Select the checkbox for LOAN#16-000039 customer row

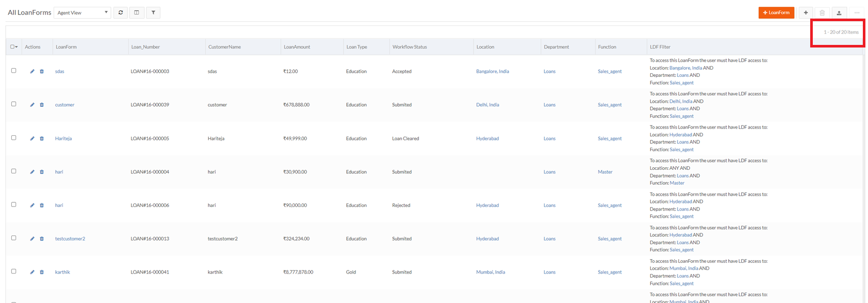pos(14,104)
